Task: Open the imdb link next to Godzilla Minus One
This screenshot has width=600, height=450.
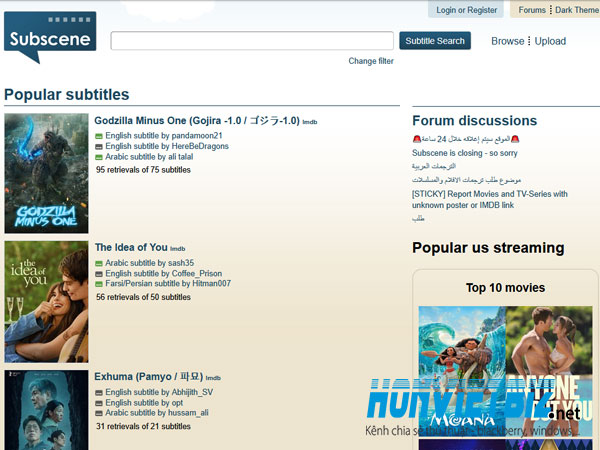Action: pos(310,122)
